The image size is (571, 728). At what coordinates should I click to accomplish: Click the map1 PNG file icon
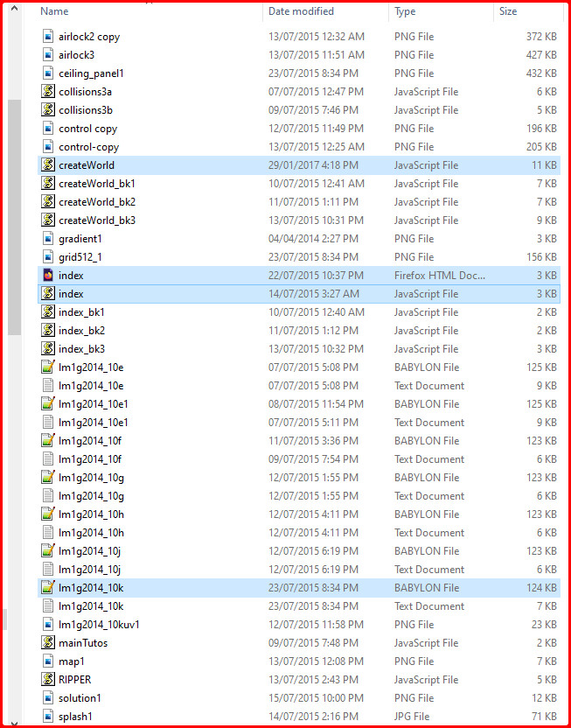[x=48, y=661]
